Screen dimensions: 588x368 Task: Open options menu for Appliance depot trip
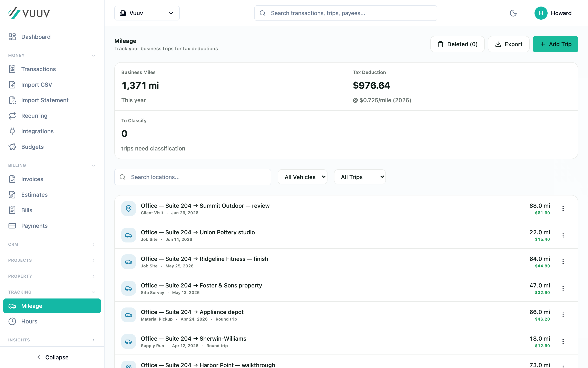point(563,315)
